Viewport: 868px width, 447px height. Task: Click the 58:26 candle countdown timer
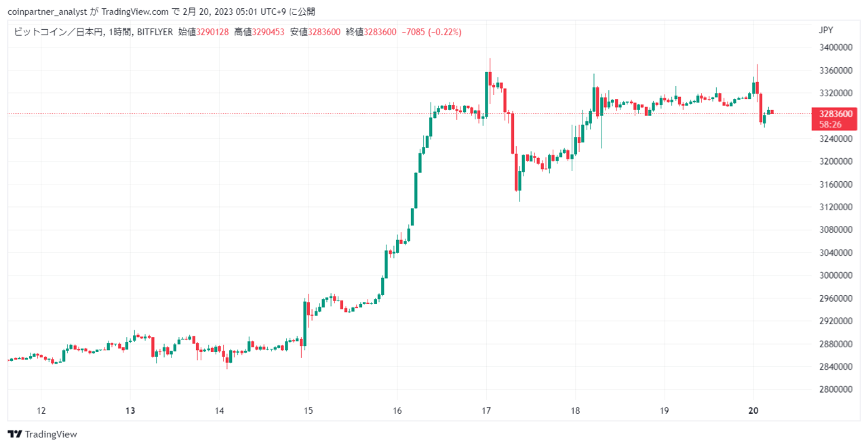pos(831,124)
